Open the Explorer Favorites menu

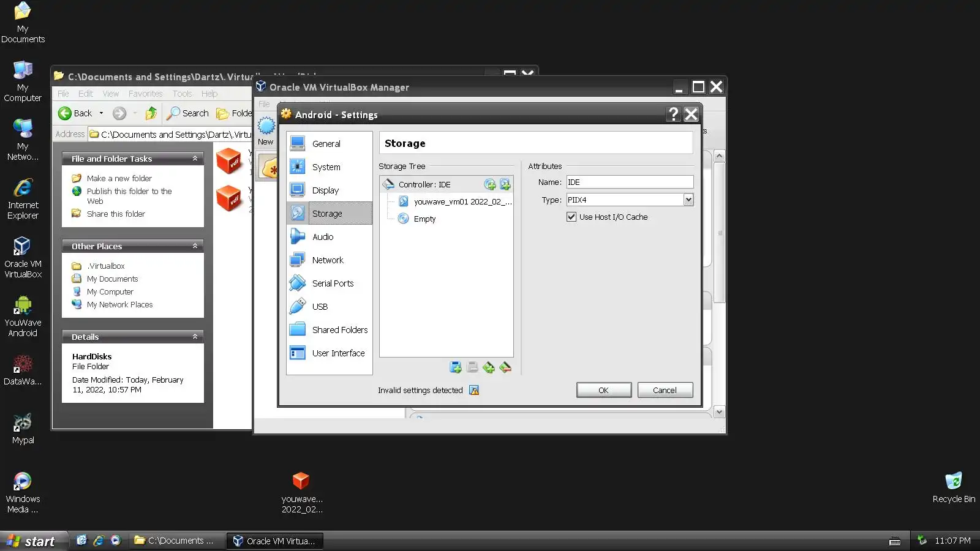145,94
